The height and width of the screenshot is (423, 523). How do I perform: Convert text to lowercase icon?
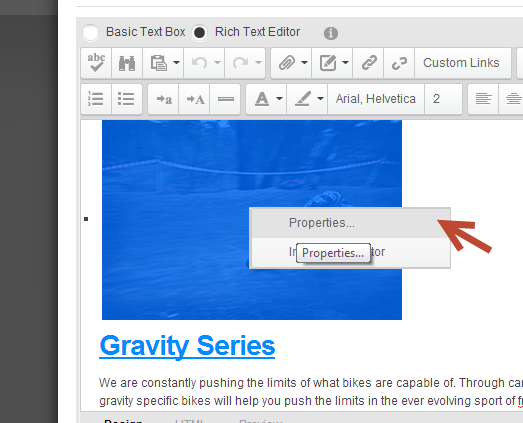(x=164, y=99)
